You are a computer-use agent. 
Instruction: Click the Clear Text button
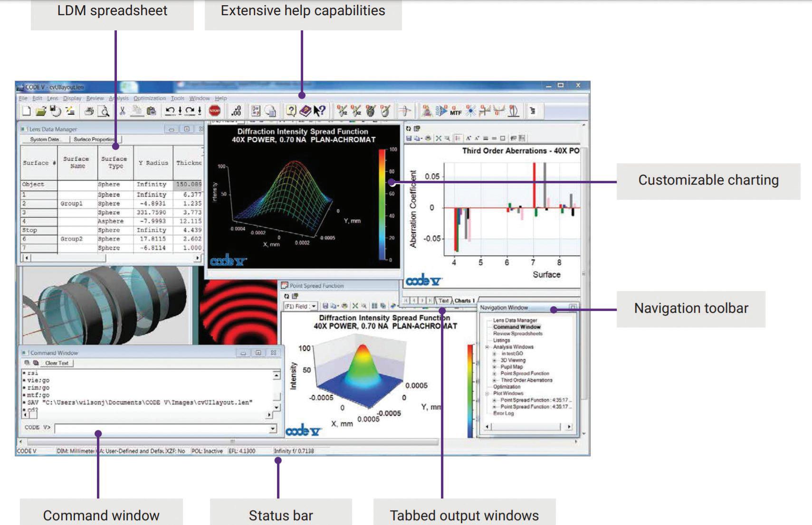[57, 363]
